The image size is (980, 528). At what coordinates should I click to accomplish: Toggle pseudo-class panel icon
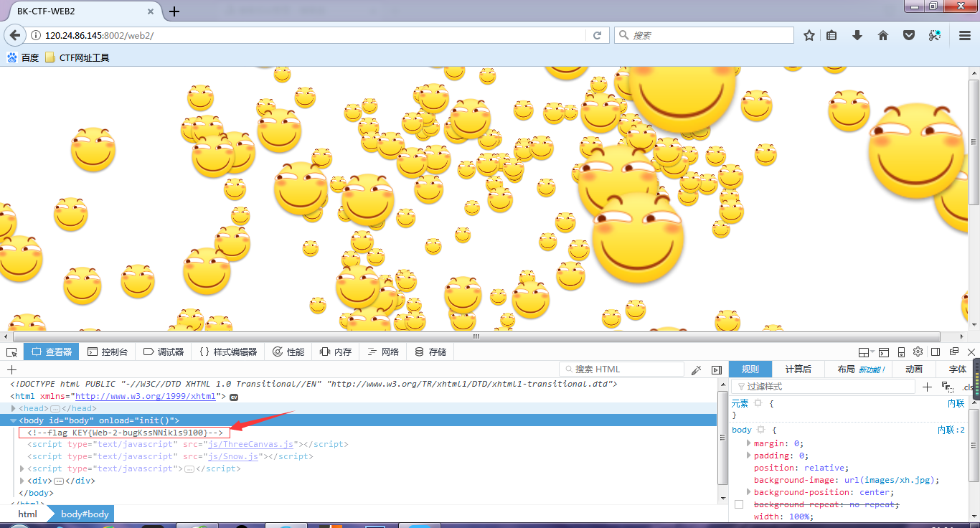pos(947,387)
